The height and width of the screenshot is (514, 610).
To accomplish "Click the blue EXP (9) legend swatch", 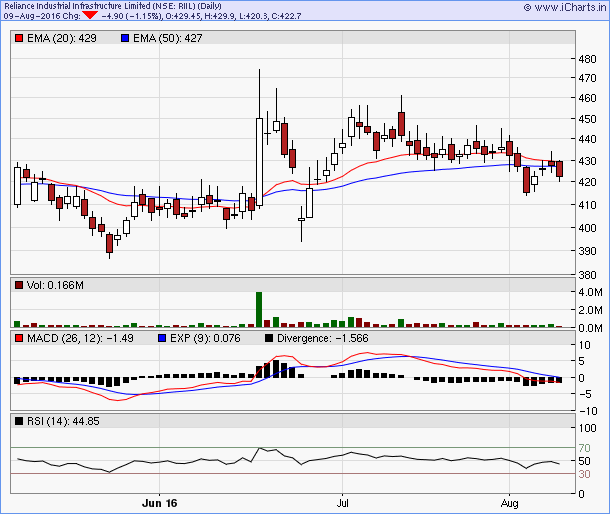I will 162,338.
